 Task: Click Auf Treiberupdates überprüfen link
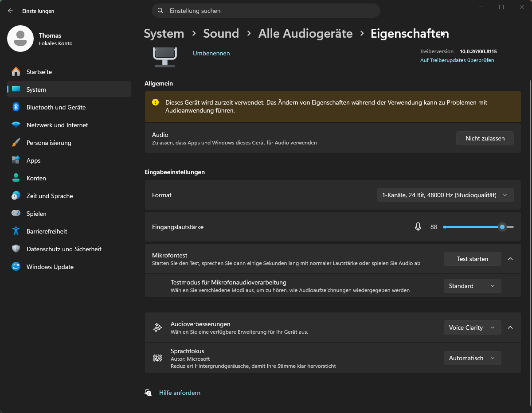pyautogui.click(x=457, y=60)
